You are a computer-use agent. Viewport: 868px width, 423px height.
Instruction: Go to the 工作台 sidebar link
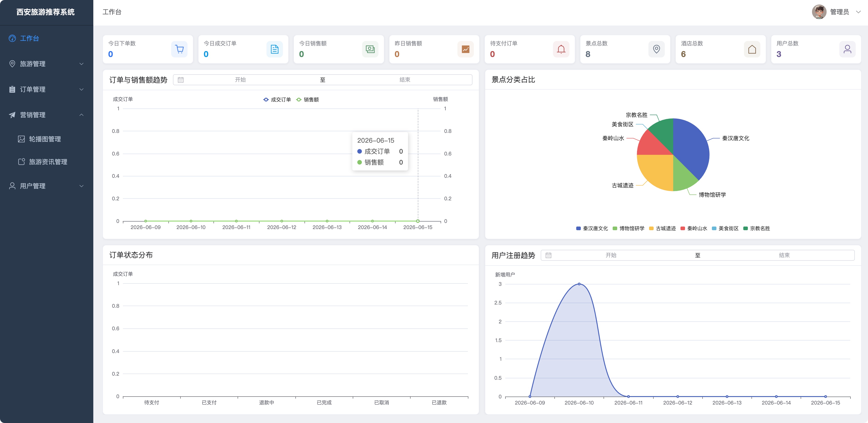coord(46,38)
